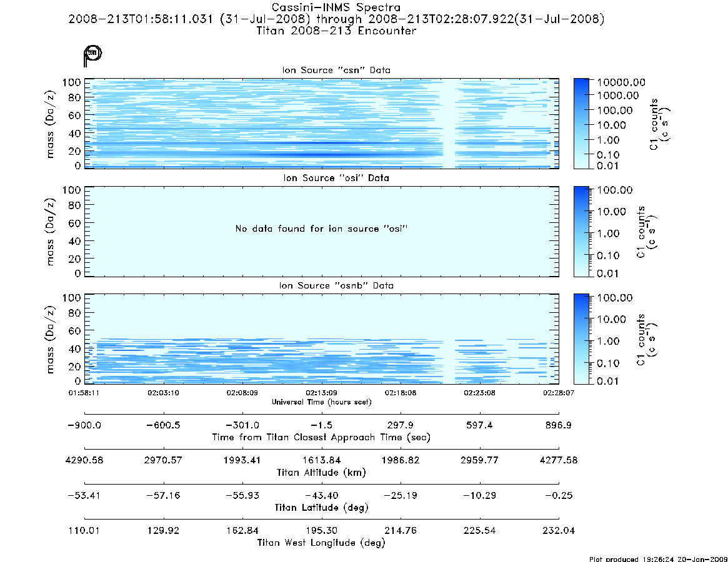The width and height of the screenshot is (728, 562).
Task: Click the 'Cassini-INMS Spectra' title
Action: pos(336,7)
